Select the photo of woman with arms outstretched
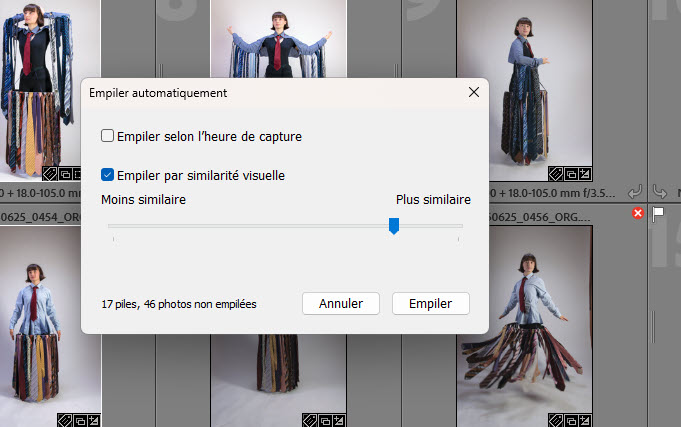This screenshot has width=681, height=427. tap(278, 39)
